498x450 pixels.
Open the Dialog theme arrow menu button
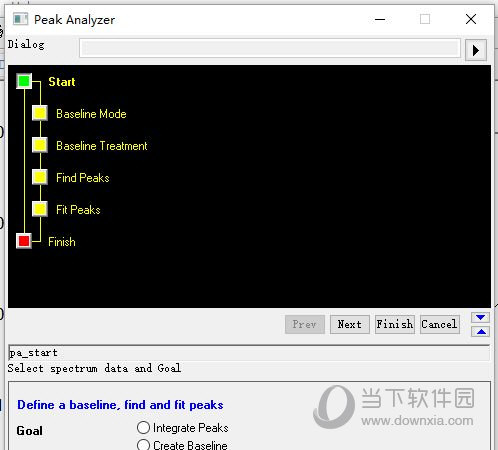tap(476, 50)
